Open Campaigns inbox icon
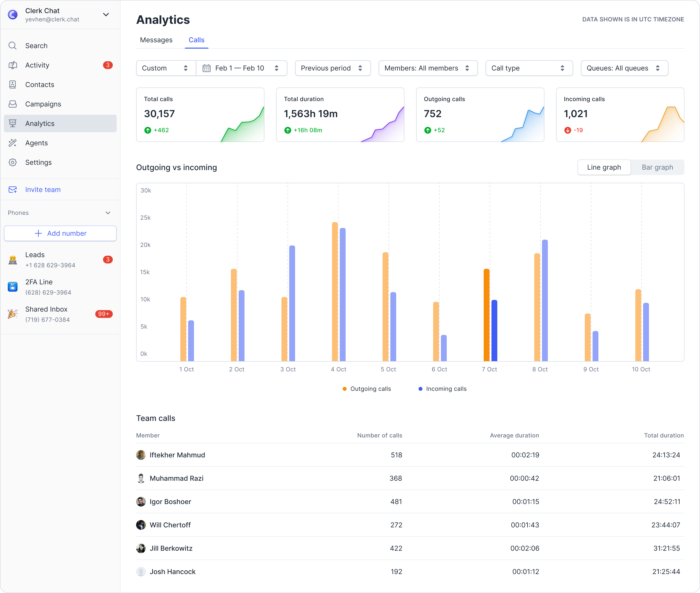Viewport: 700px width, 593px height. point(12,104)
